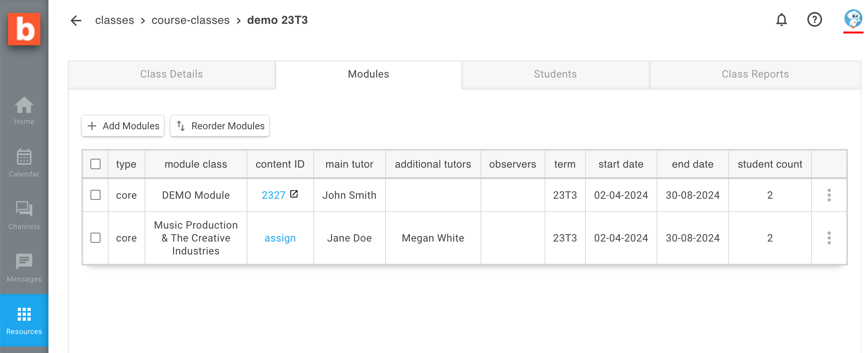Screen dimensions: 868x353
Task: Switch to the Students tab
Action: point(555,74)
